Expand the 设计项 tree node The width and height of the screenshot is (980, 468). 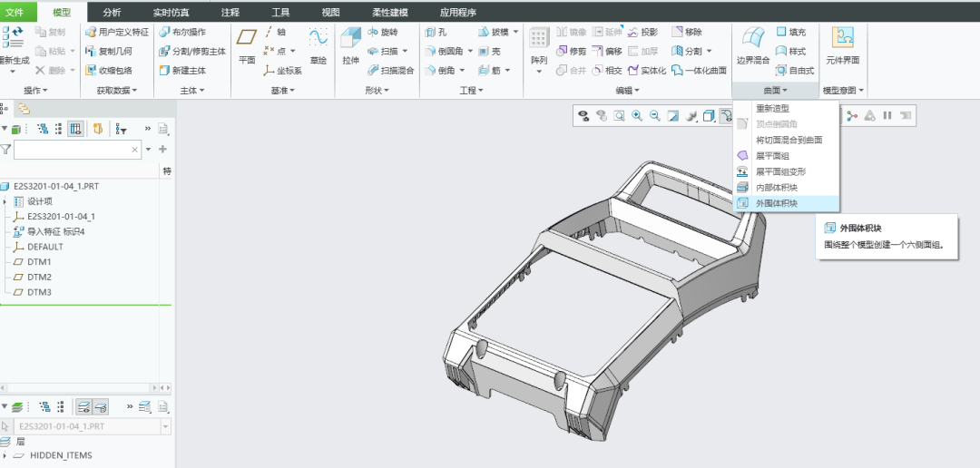(5, 201)
